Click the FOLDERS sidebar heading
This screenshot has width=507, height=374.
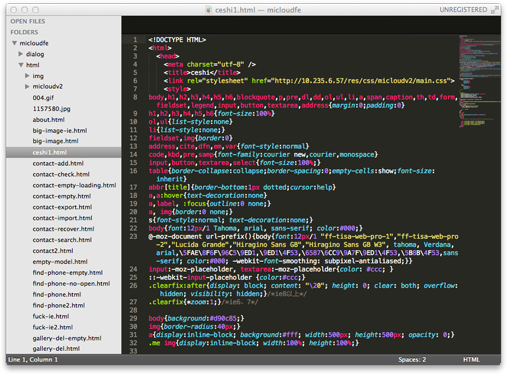(x=24, y=32)
